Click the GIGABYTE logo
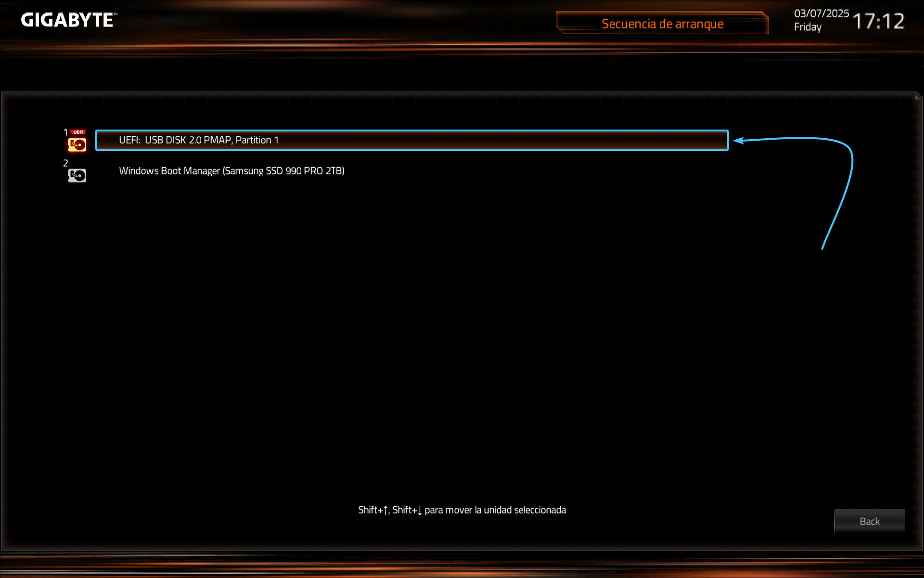This screenshot has height=578, width=924. click(x=69, y=20)
